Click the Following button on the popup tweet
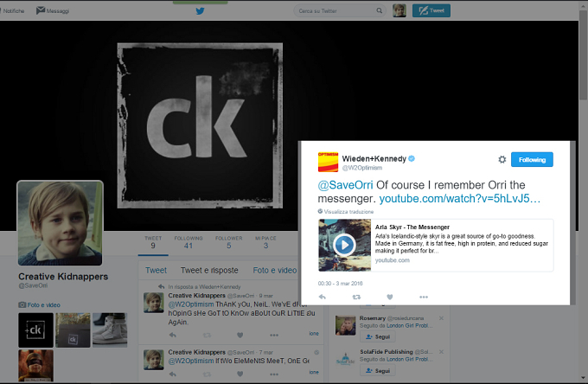The height and width of the screenshot is (384, 588). click(x=532, y=160)
